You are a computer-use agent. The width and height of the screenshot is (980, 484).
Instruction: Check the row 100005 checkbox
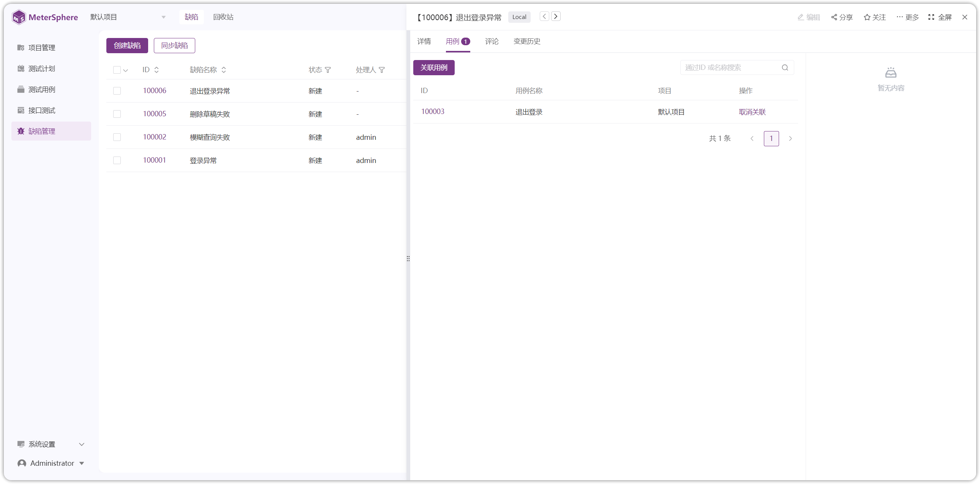click(117, 114)
